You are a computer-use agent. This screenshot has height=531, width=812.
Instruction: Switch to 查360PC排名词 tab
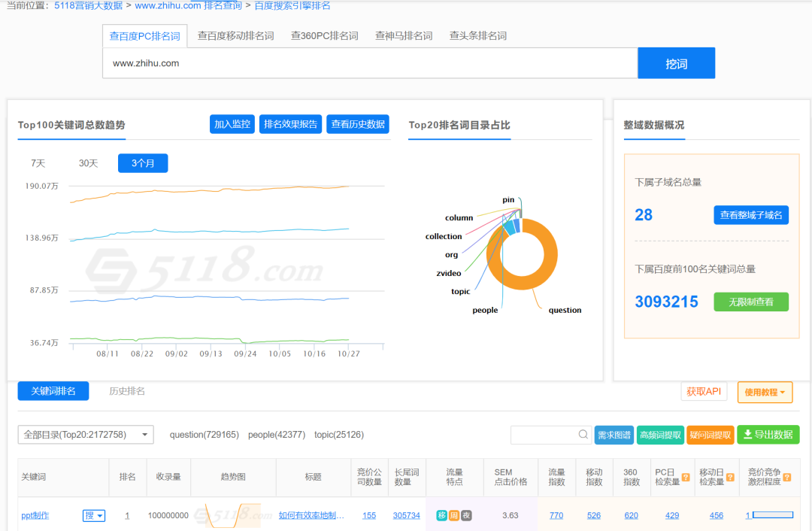pyautogui.click(x=325, y=36)
